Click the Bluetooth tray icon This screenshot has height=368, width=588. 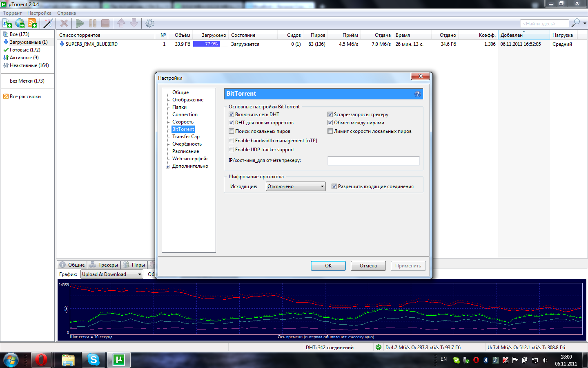(486, 360)
